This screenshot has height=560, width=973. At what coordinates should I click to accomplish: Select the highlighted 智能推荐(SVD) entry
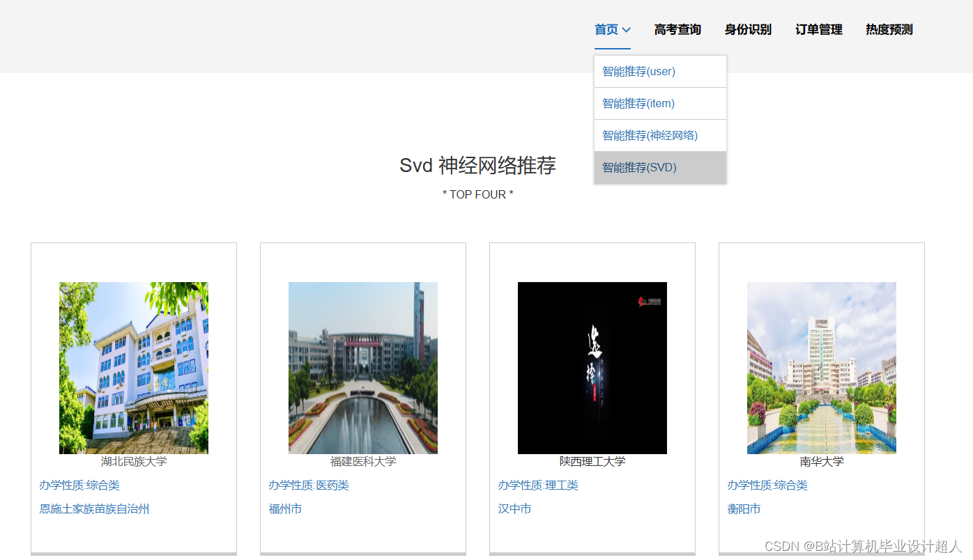point(660,168)
